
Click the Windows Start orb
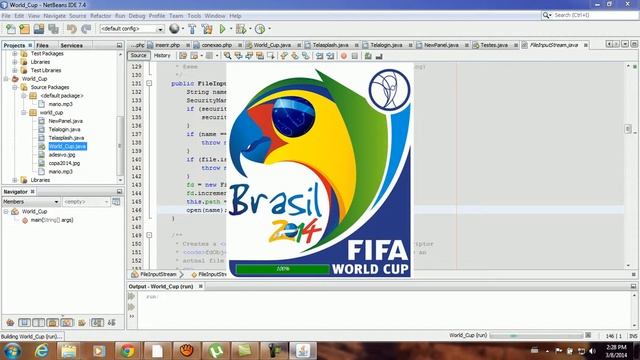click(12, 351)
